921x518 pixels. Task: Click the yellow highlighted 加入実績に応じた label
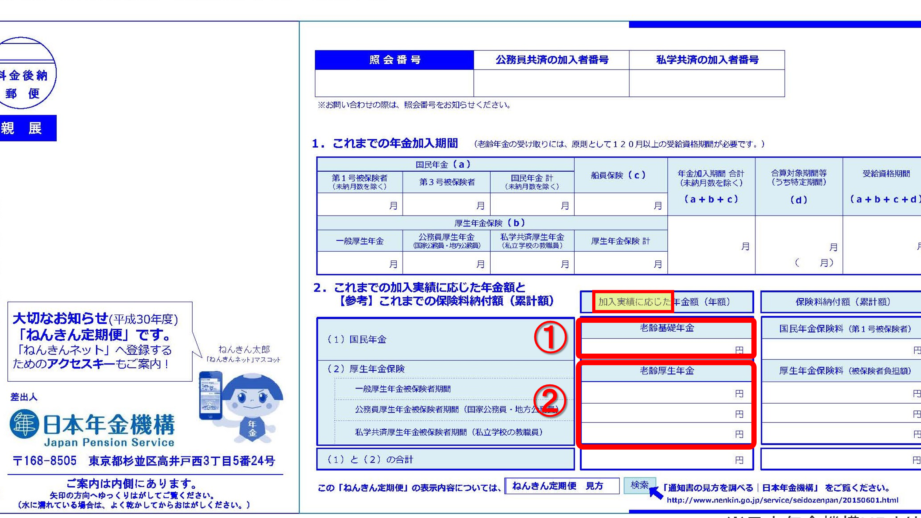632,301
